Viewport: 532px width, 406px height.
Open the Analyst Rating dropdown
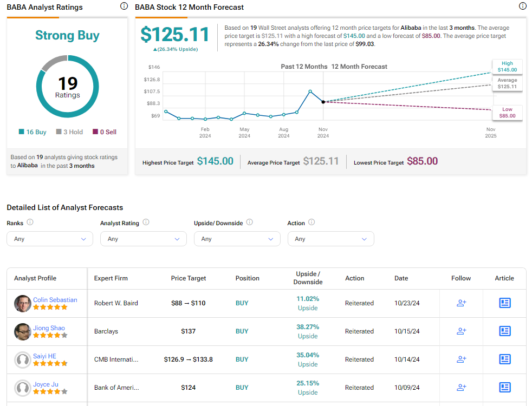pyautogui.click(x=143, y=239)
